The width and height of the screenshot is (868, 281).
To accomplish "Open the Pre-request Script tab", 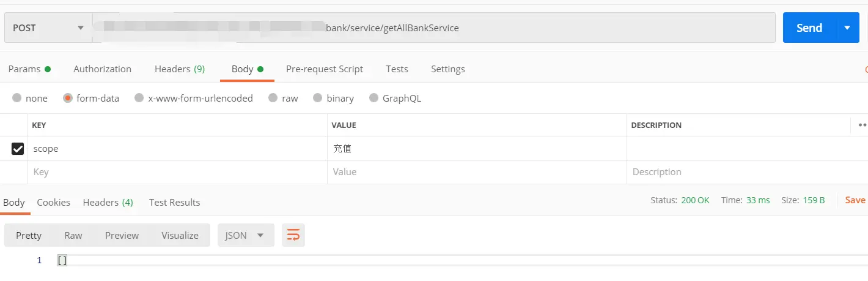I will [325, 69].
